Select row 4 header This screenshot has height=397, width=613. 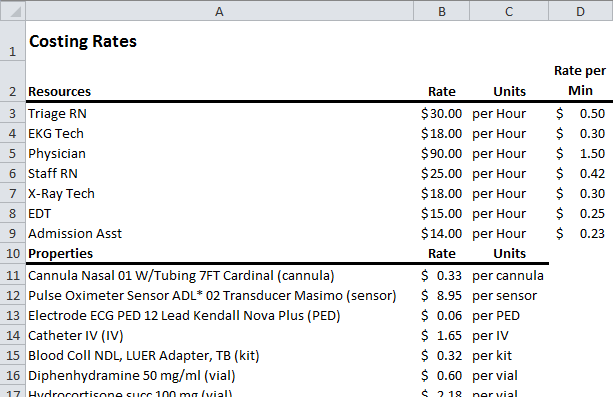(13, 133)
